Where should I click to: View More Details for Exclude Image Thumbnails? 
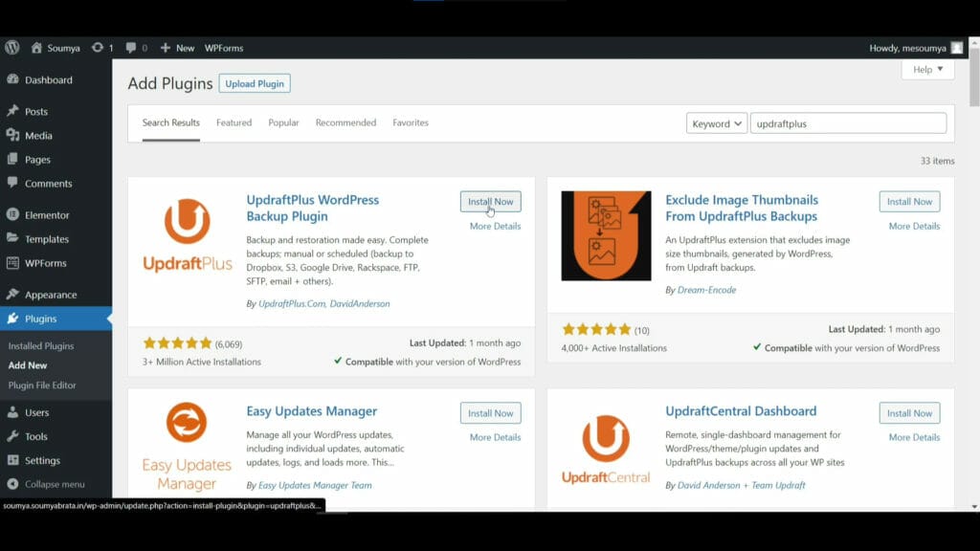(x=914, y=226)
